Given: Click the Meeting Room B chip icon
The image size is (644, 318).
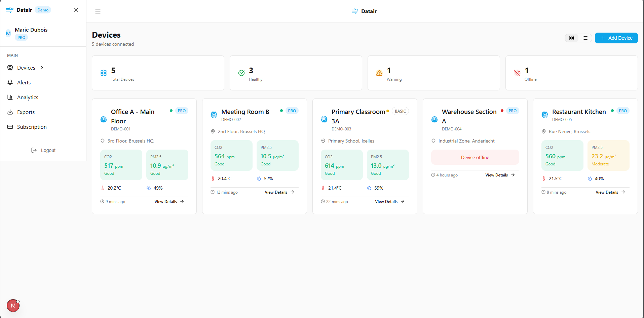Looking at the screenshot, I should (214, 115).
